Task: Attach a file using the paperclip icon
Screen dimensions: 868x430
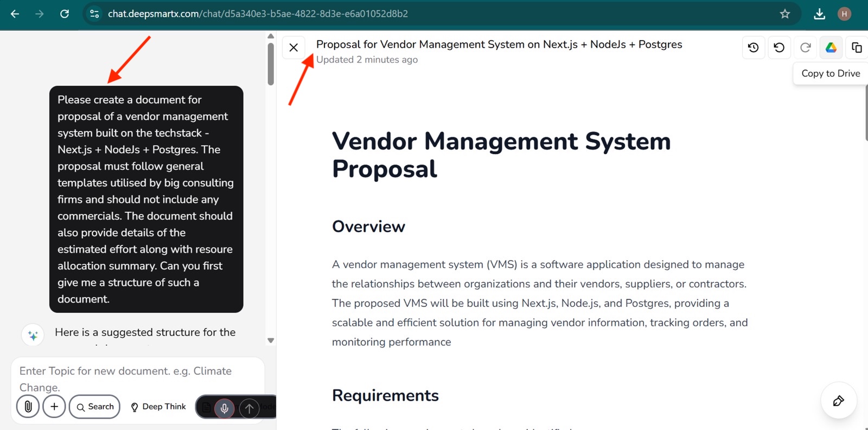Action: click(x=28, y=407)
